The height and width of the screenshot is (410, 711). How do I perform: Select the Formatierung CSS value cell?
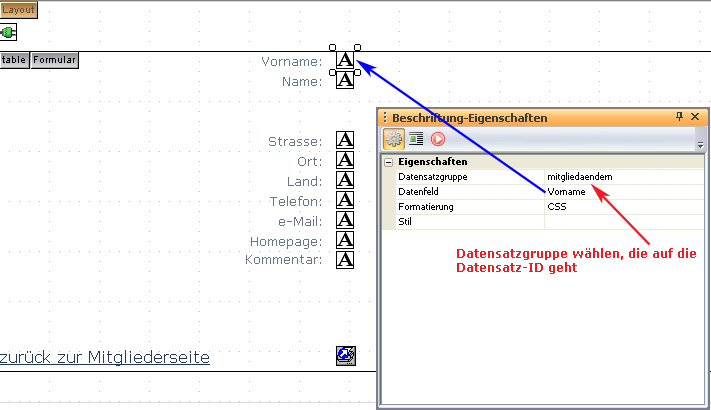pyautogui.click(x=623, y=207)
